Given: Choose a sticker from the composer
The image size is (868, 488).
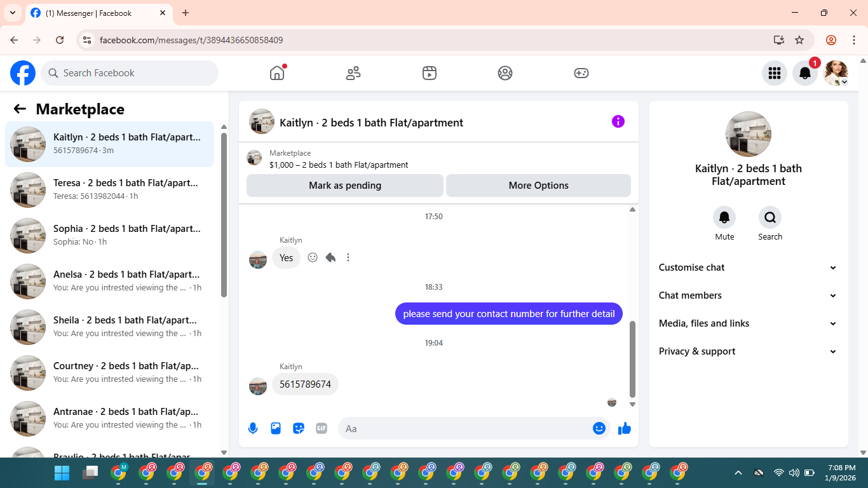Looking at the screenshot, I should pos(299,428).
